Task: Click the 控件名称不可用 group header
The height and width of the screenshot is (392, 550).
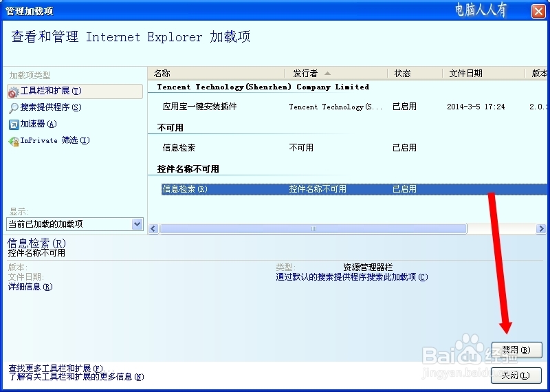Action: 188,168
